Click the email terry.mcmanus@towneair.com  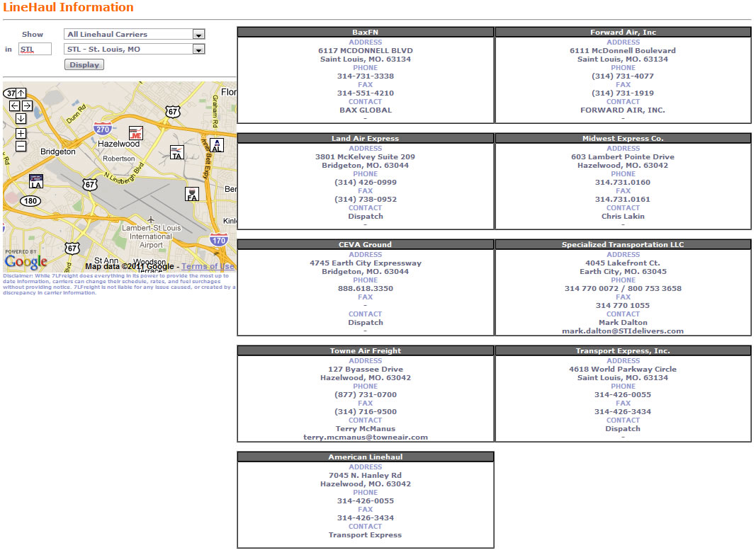(366, 437)
